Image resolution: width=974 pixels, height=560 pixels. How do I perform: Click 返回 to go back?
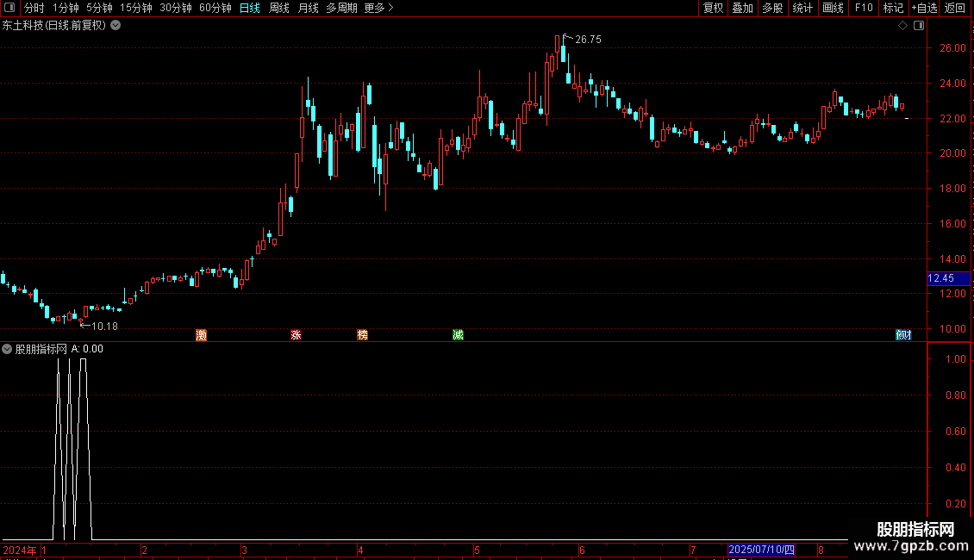coord(955,8)
